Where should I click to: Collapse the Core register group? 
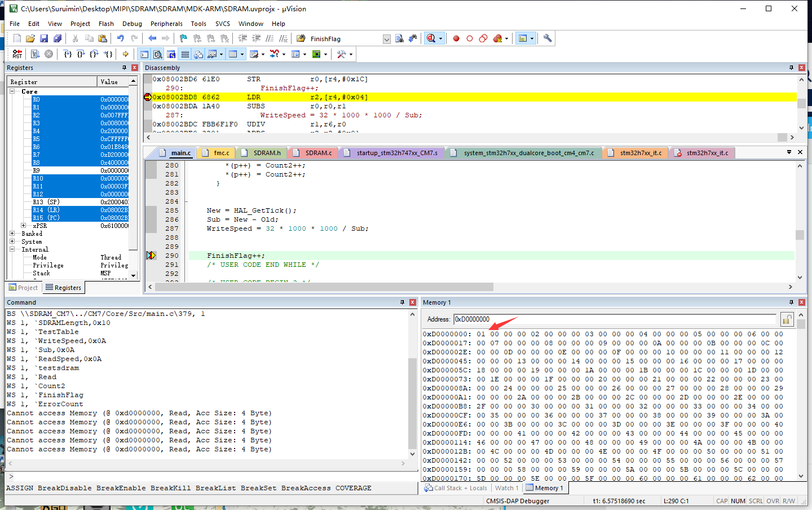coord(12,91)
